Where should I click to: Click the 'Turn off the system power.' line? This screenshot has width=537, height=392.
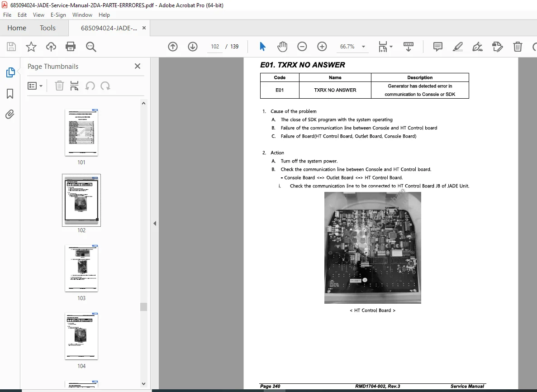(x=309, y=161)
